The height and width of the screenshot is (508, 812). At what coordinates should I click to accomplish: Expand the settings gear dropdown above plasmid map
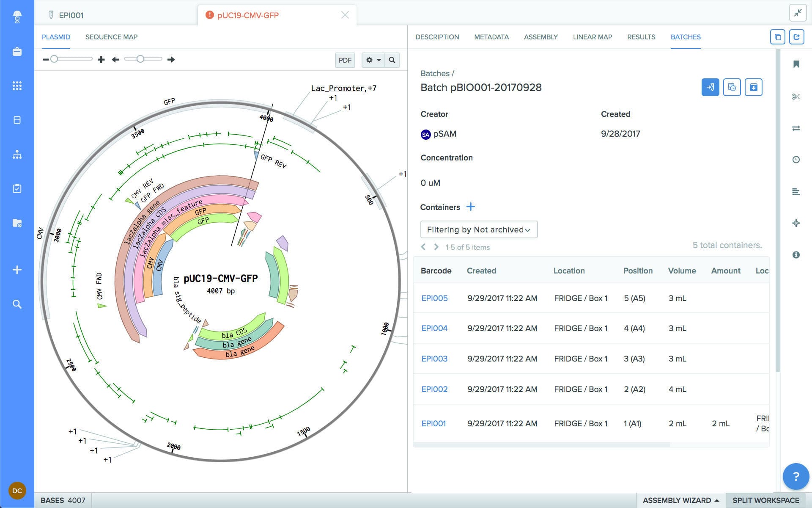[x=373, y=60]
